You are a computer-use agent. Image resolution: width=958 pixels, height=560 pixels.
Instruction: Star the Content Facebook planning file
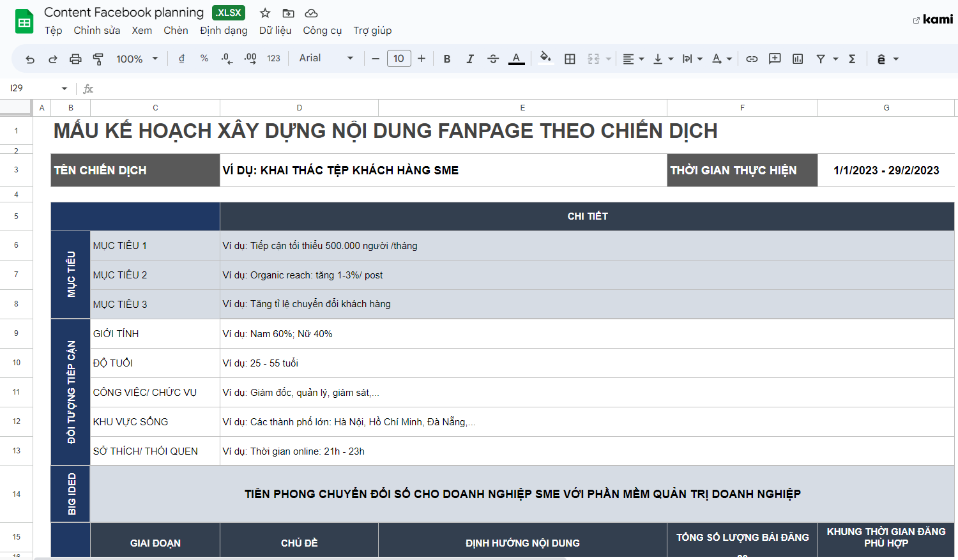[265, 13]
